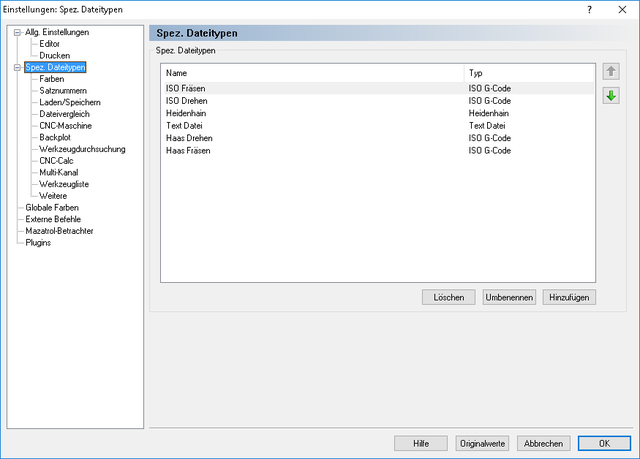The image size is (640, 459).
Task: Open the Weitere settings page
Action: tap(53, 196)
